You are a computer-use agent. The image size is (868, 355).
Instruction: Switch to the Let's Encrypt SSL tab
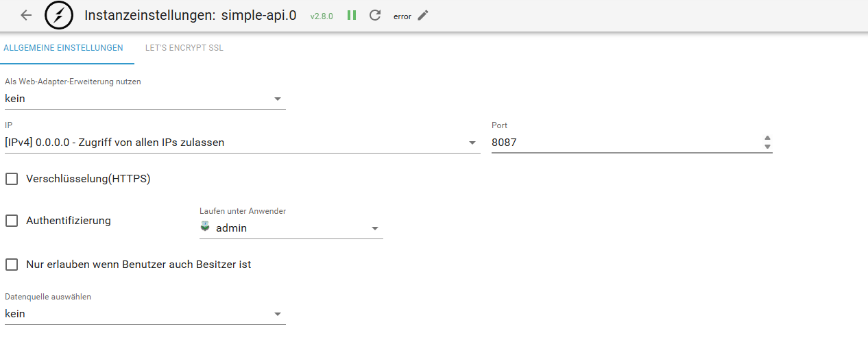[x=184, y=48]
